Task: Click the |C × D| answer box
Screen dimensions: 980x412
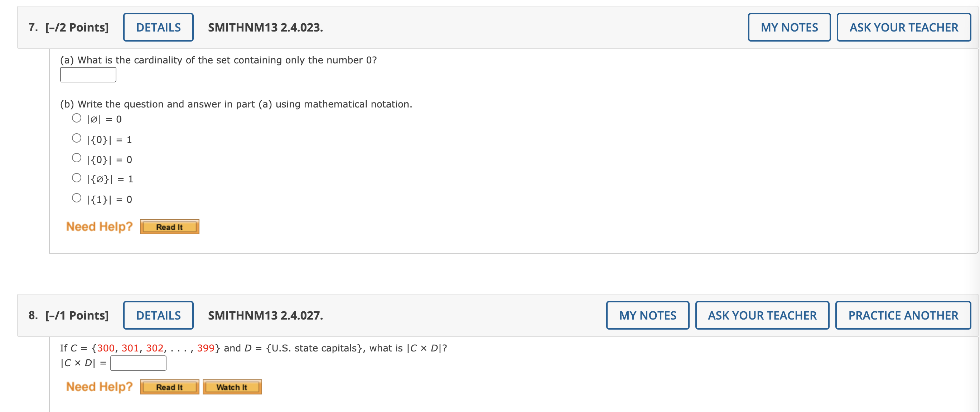Action: pos(138,363)
